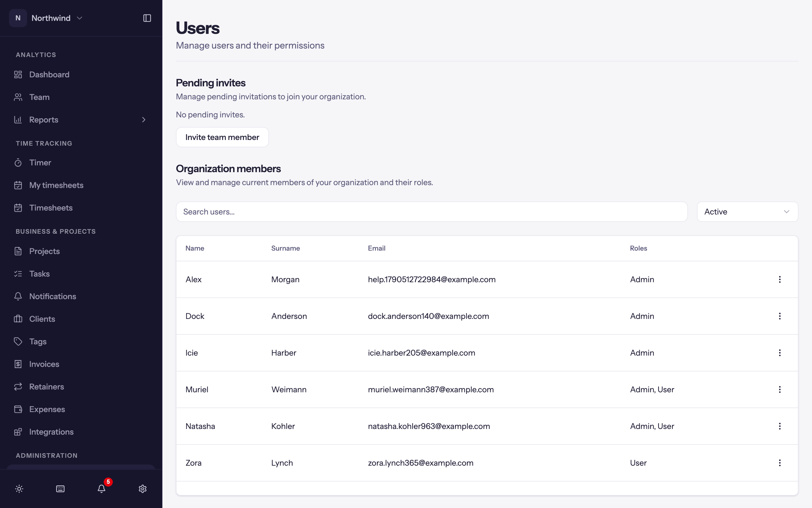Screen dimensions: 812x508
Task: Click the Kohler surname cell
Action: coord(283,426)
